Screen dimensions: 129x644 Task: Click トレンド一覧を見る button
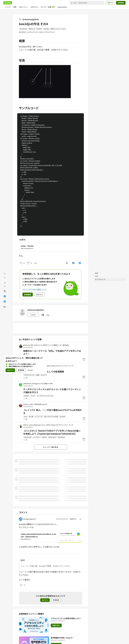50,447
